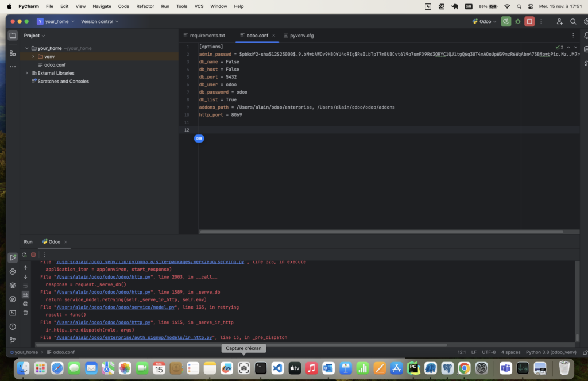The image size is (588, 381).
Task: Rerun Odoo in the Run panel toolbar
Action: [24, 255]
